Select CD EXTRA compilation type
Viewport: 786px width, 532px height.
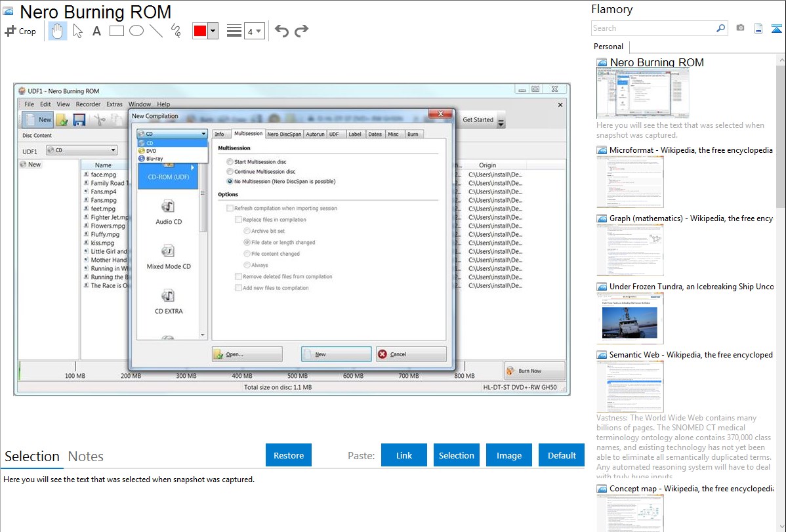click(x=169, y=302)
